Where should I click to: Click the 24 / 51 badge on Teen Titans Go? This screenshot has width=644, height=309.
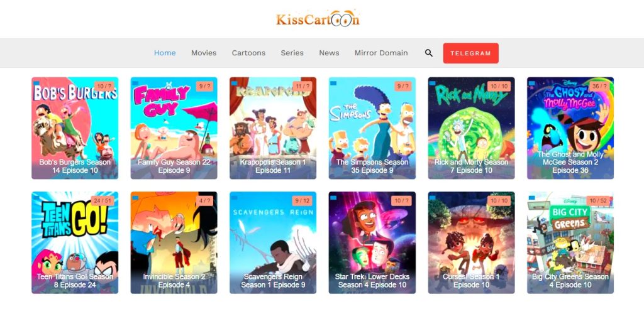tap(104, 201)
